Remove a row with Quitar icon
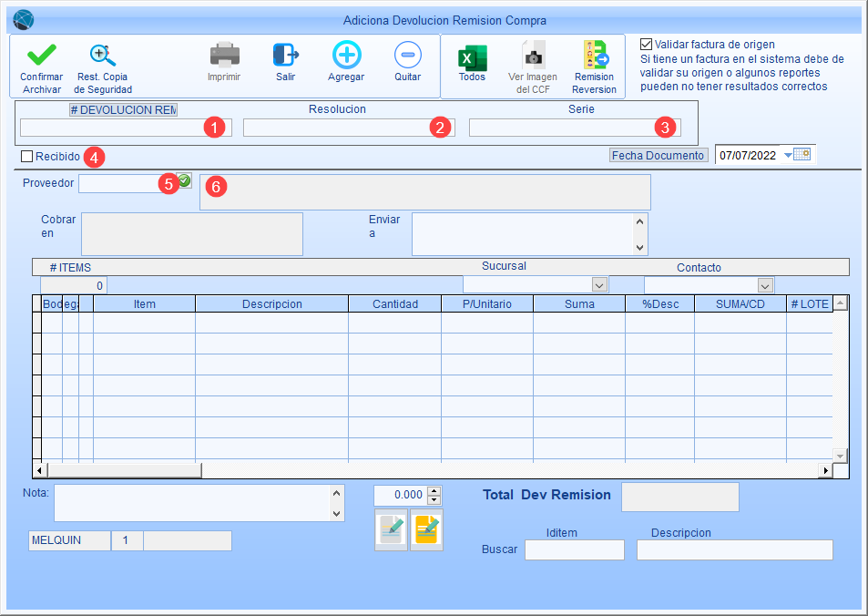 [408, 55]
